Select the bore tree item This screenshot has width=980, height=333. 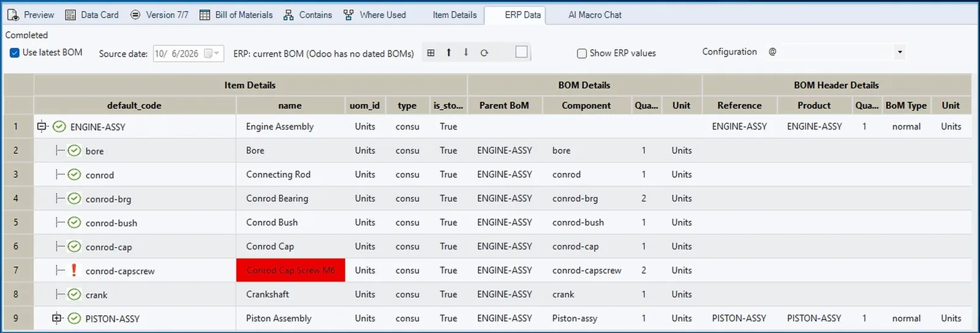pos(94,151)
